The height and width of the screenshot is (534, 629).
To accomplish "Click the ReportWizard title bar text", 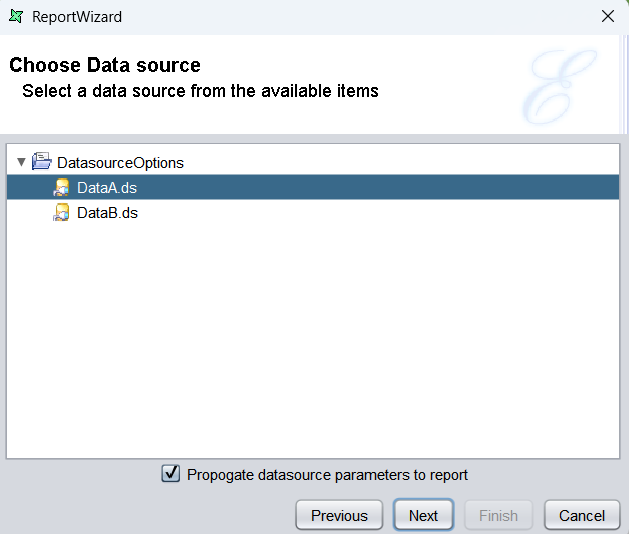I will point(77,17).
